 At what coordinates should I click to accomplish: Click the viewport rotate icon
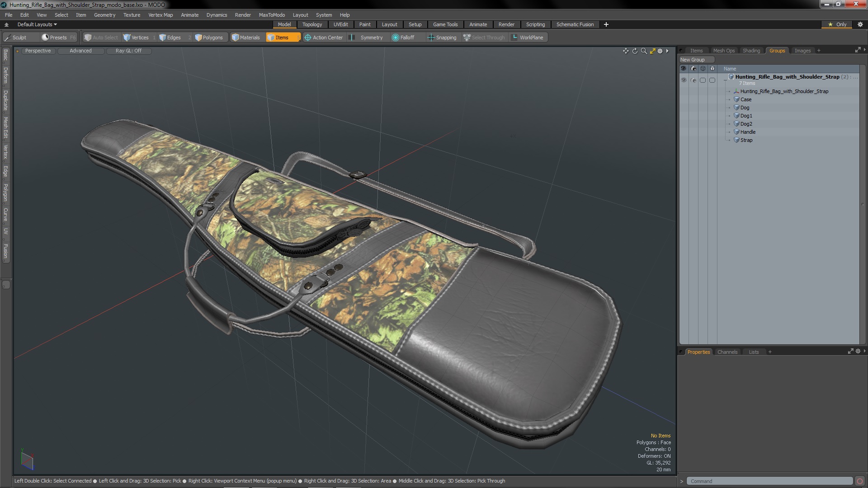pos(635,51)
